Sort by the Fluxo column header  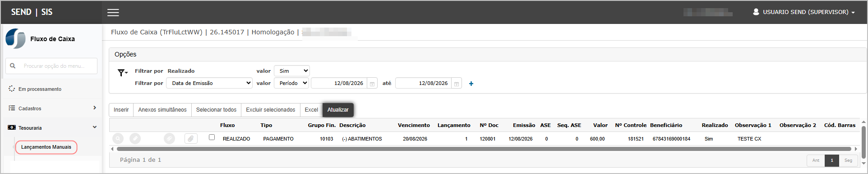tap(227, 125)
